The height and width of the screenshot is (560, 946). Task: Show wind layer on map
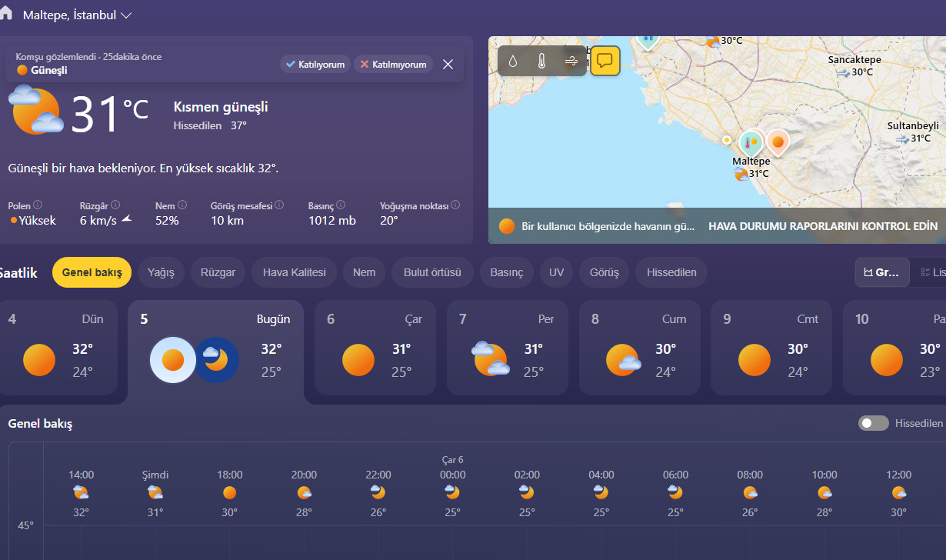571,61
